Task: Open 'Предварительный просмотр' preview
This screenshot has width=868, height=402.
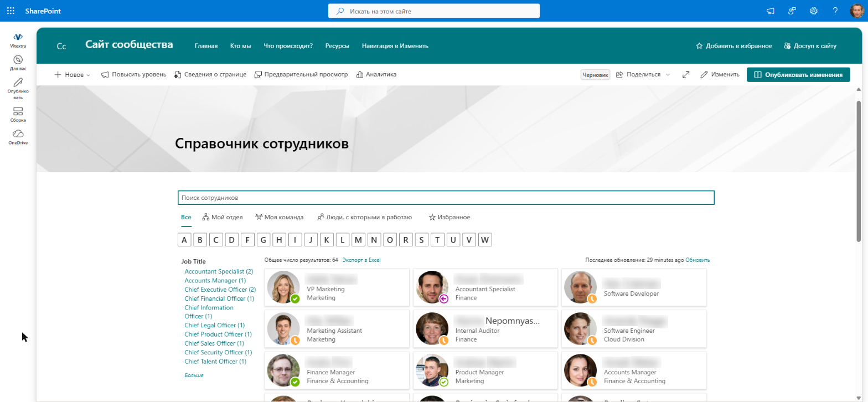Action: (301, 74)
